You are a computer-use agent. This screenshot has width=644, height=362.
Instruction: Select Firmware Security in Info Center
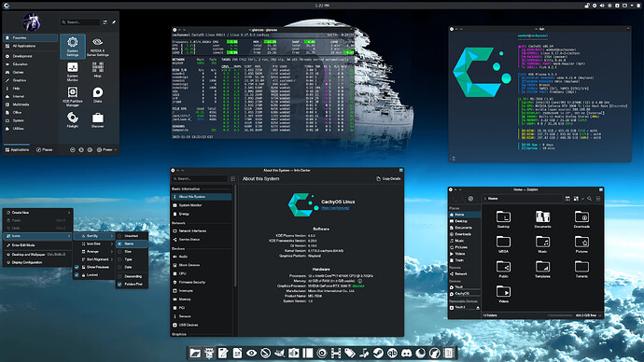[x=202, y=283]
